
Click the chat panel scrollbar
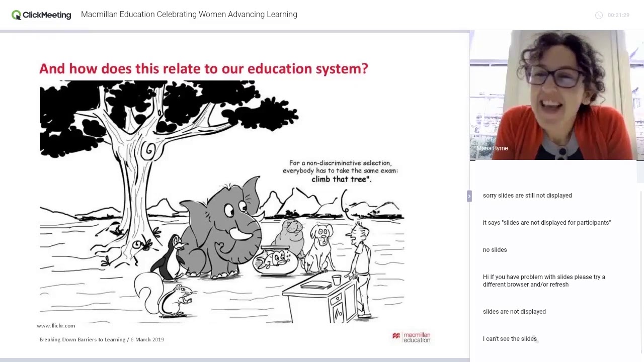pyautogui.click(x=641, y=271)
